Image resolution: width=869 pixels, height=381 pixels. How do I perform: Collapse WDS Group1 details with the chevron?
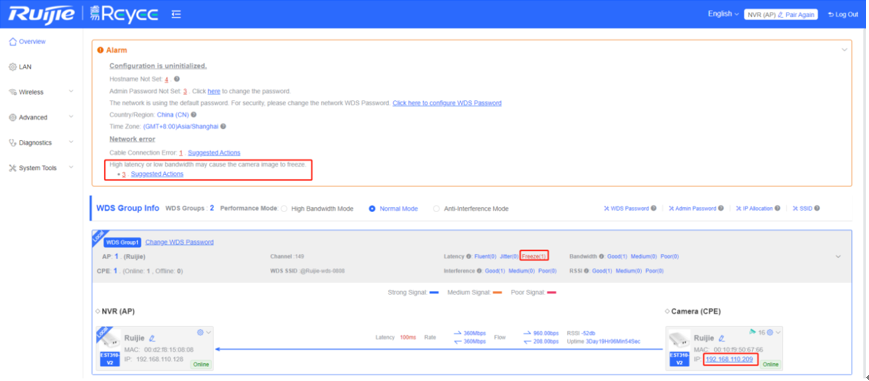click(x=838, y=257)
